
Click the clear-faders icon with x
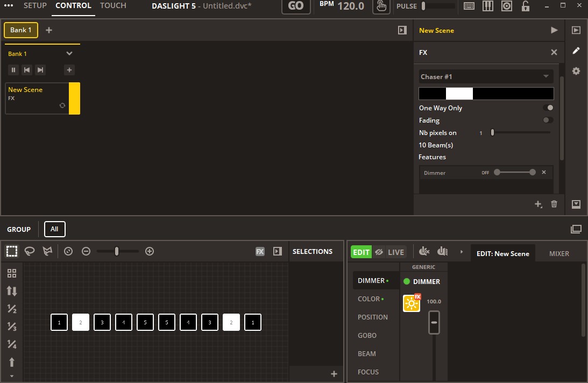click(x=424, y=251)
